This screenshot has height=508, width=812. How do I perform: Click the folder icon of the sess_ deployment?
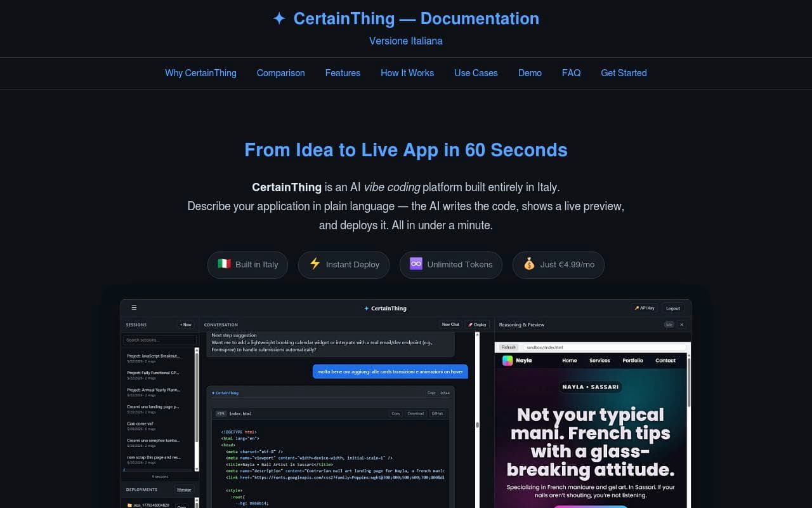pos(129,505)
